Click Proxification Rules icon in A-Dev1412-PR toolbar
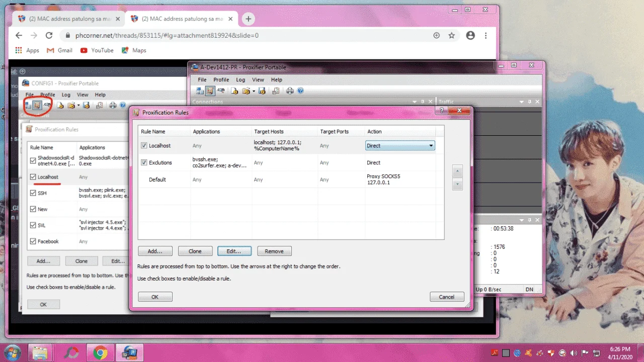The width and height of the screenshot is (644, 362). 210,91
